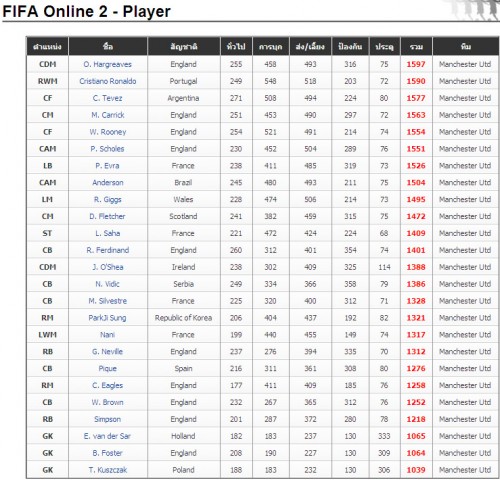
Task: Open N. Vidic player link
Action: click(x=107, y=284)
